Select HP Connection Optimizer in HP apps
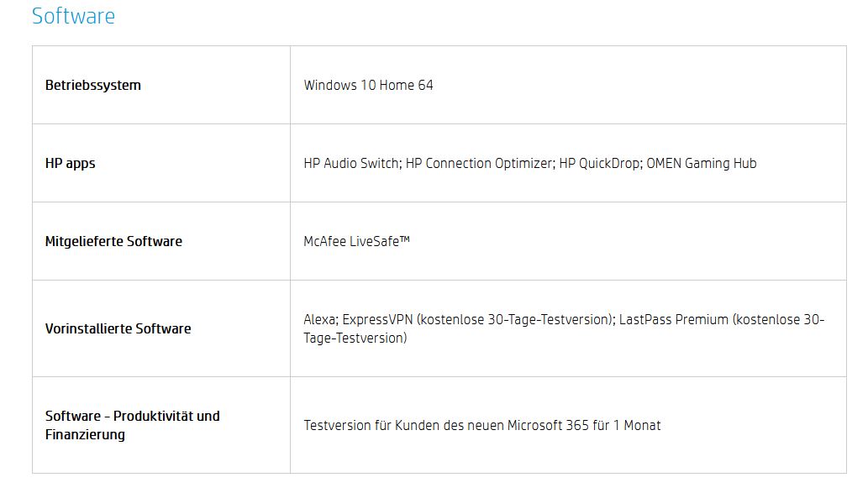The height and width of the screenshot is (488, 868). click(479, 163)
